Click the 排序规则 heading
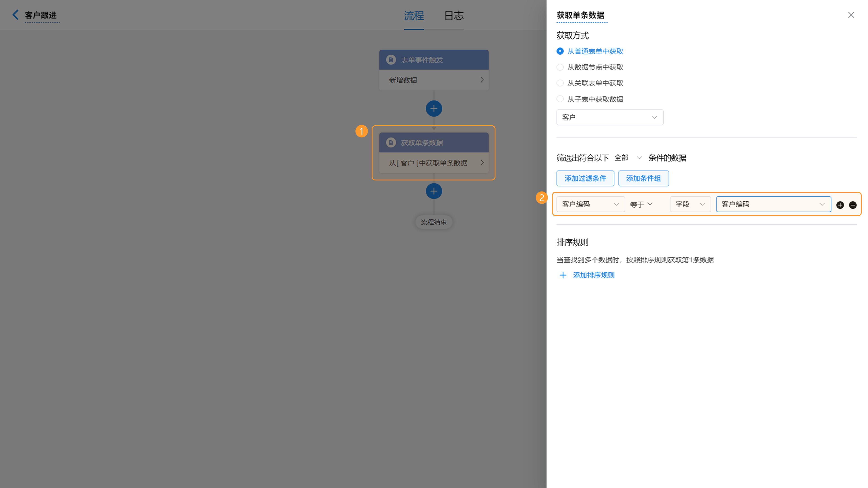 (572, 242)
